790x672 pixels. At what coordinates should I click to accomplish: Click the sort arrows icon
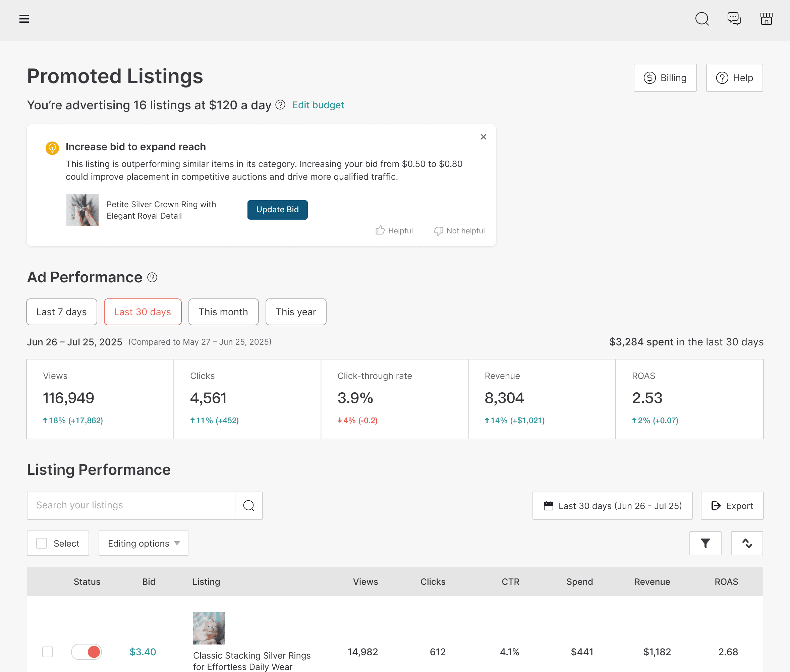(x=746, y=543)
